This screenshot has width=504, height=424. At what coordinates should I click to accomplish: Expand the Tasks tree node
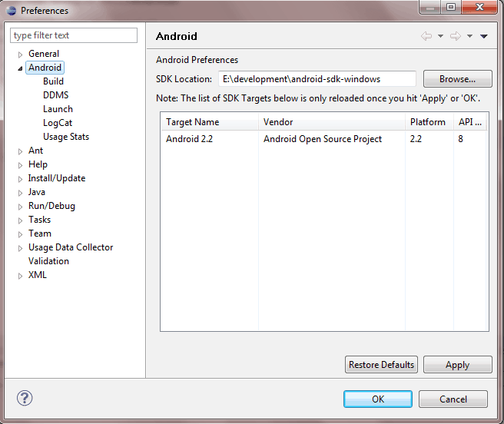click(x=20, y=220)
